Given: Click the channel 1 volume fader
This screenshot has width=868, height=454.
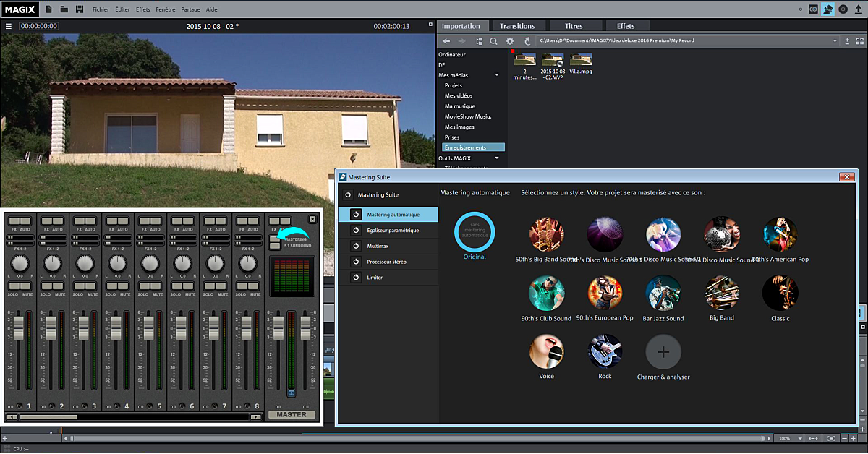Looking at the screenshot, I should click(18, 327).
